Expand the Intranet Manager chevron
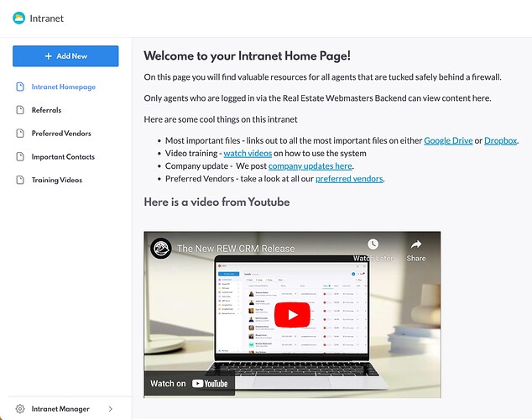The image size is (532, 420). pyautogui.click(x=110, y=409)
